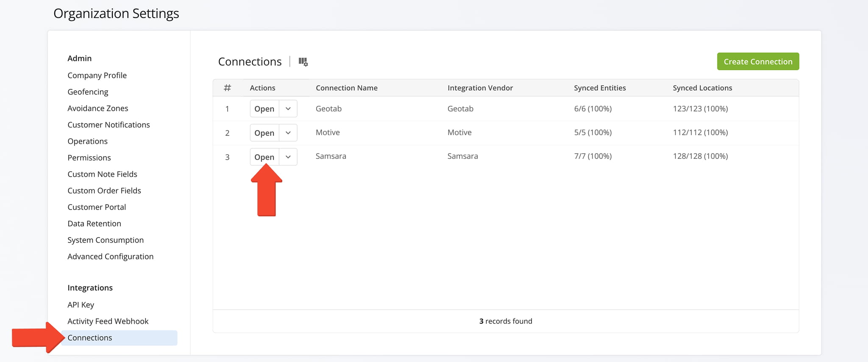Click the Connections panel heading
The width and height of the screenshot is (868, 362).
pyautogui.click(x=250, y=62)
